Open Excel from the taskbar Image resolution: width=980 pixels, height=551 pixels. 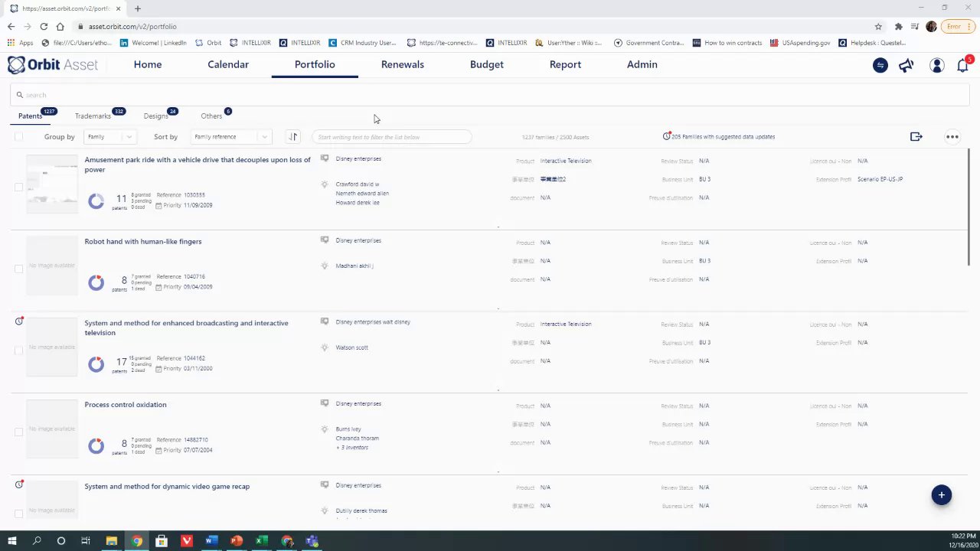point(261,541)
